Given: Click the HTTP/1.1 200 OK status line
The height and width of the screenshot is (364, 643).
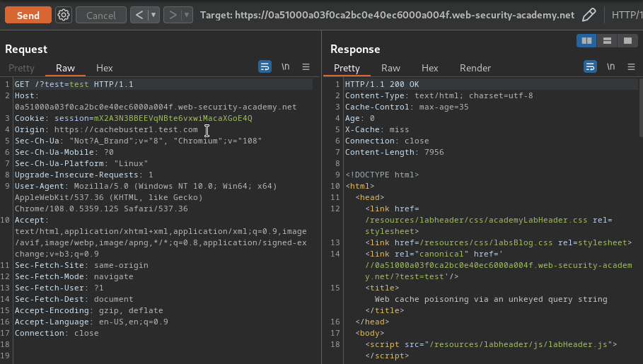Looking at the screenshot, I should (382, 84).
